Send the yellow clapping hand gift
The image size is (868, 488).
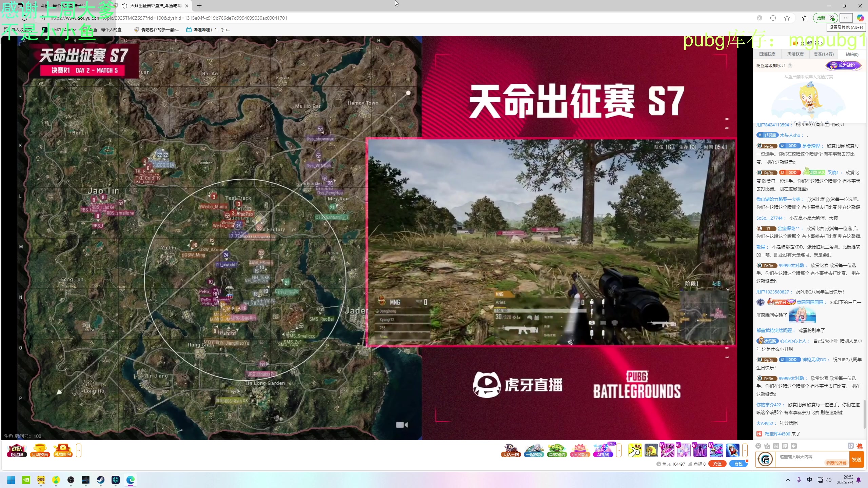tap(635, 450)
